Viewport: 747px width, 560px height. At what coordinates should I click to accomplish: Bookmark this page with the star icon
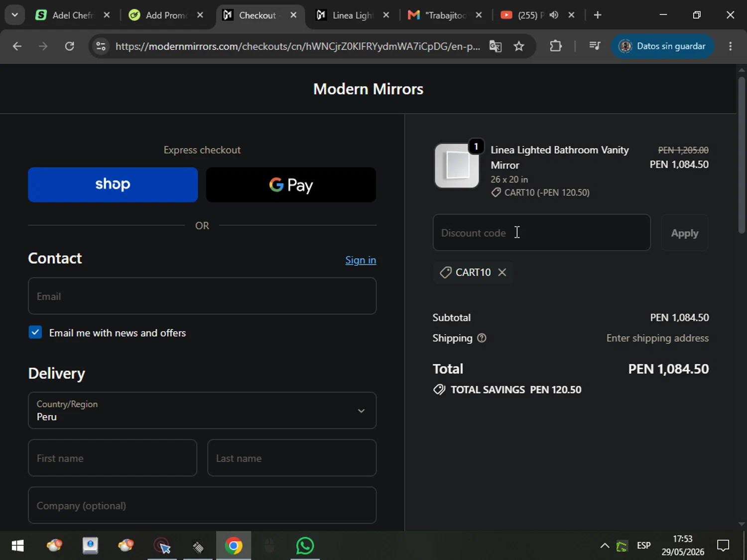(519, 46)
